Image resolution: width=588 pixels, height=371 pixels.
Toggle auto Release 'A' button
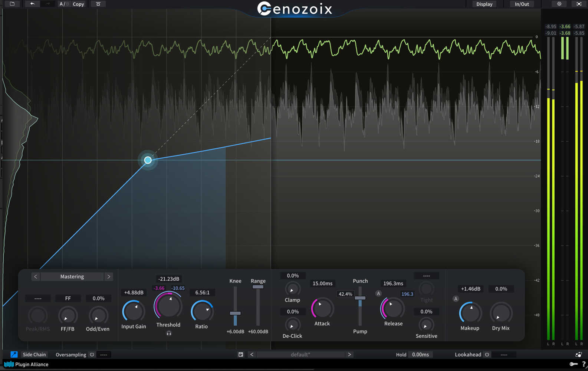pyautogui.click(x=378, y=293)
